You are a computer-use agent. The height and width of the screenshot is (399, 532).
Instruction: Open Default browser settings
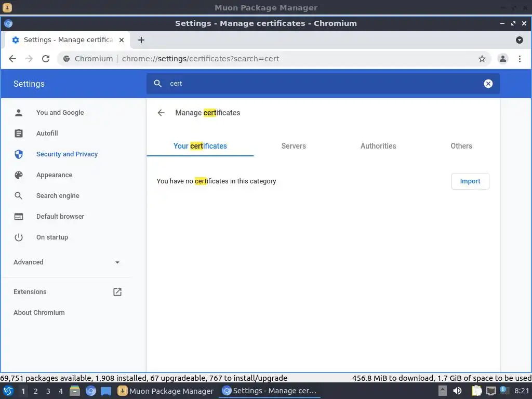click(60, 217)
